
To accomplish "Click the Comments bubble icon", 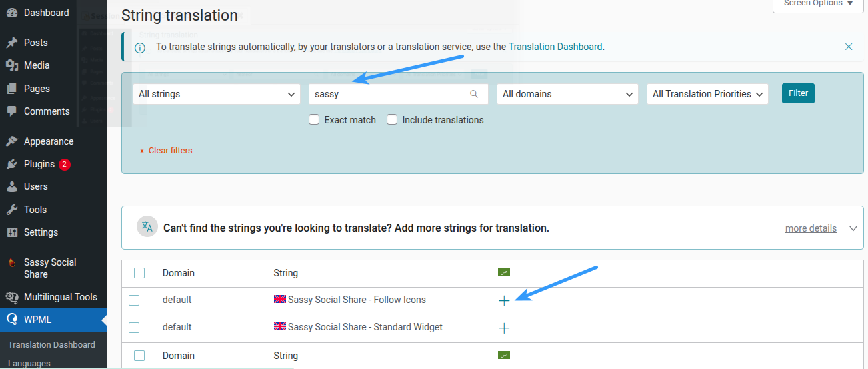I will point(11,111).
